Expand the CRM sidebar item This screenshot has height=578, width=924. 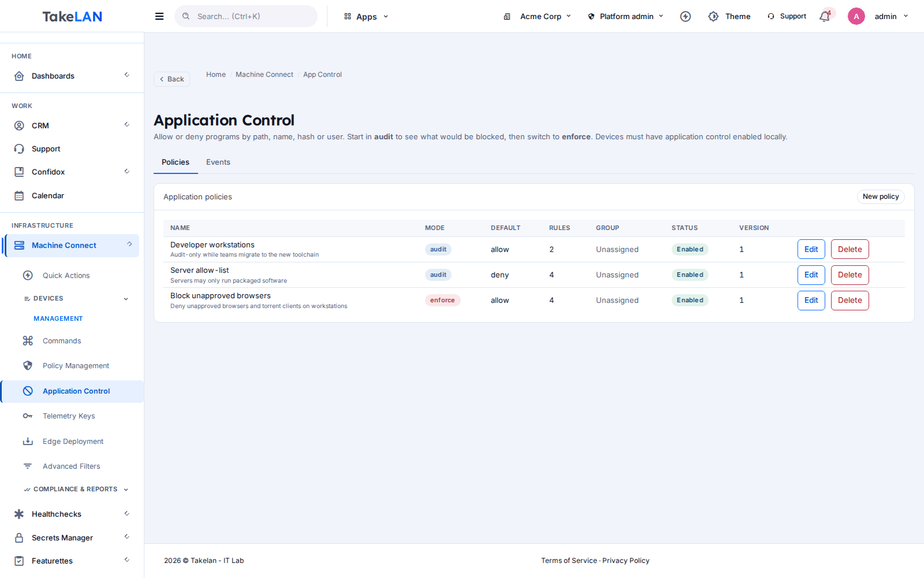(72, 125)
